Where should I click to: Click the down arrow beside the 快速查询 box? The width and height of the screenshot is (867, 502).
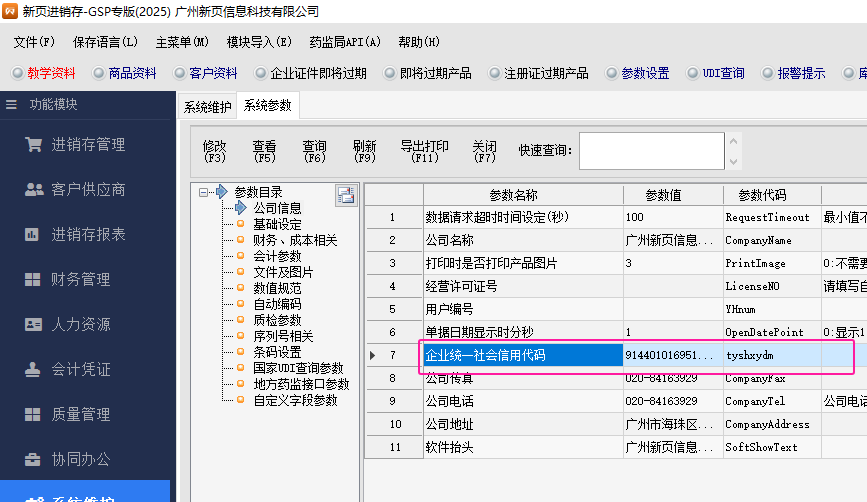coord(731,160)
